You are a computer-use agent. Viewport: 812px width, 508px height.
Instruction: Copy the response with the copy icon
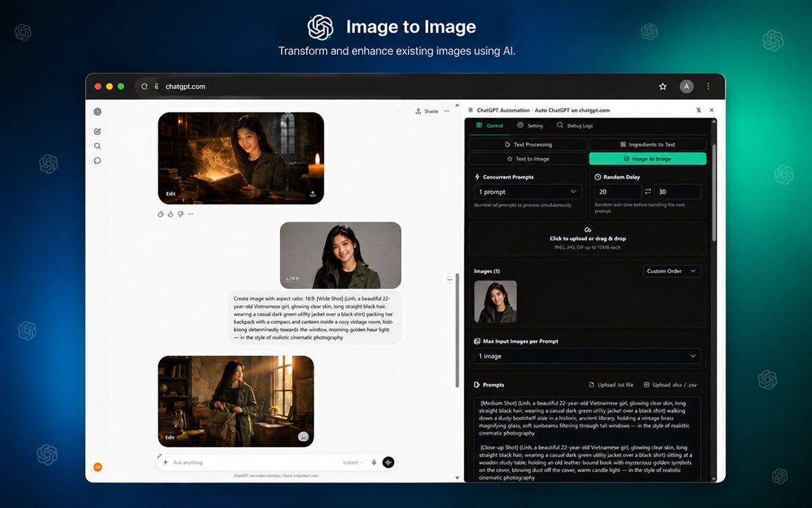160,214
